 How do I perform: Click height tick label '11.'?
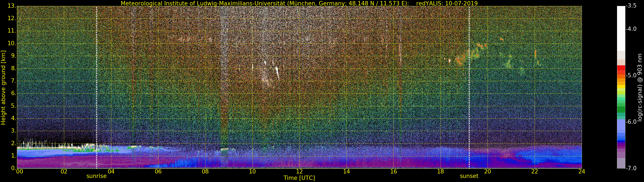pyautogui.click(x=12, y=31)
